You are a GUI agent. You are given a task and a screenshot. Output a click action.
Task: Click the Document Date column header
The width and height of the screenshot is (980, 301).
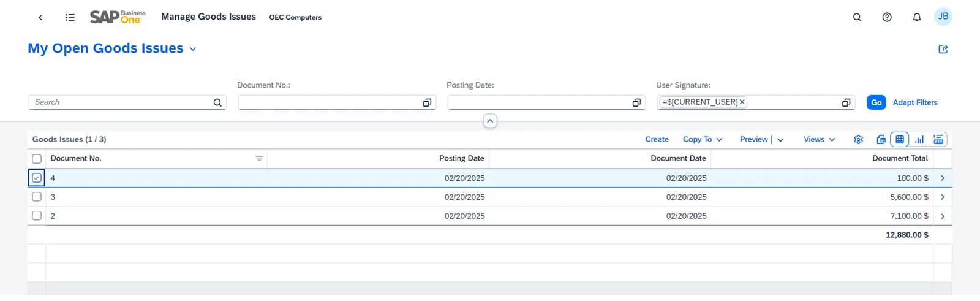[678, 158]
